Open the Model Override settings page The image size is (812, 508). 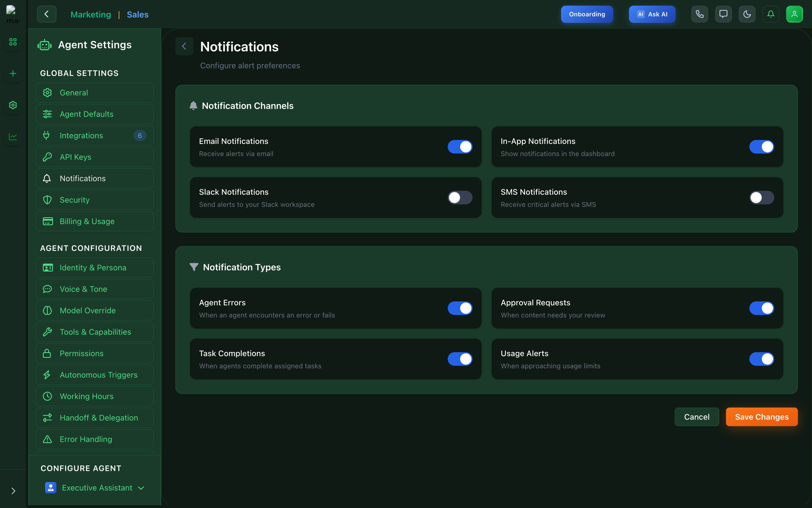click(95, 310)
